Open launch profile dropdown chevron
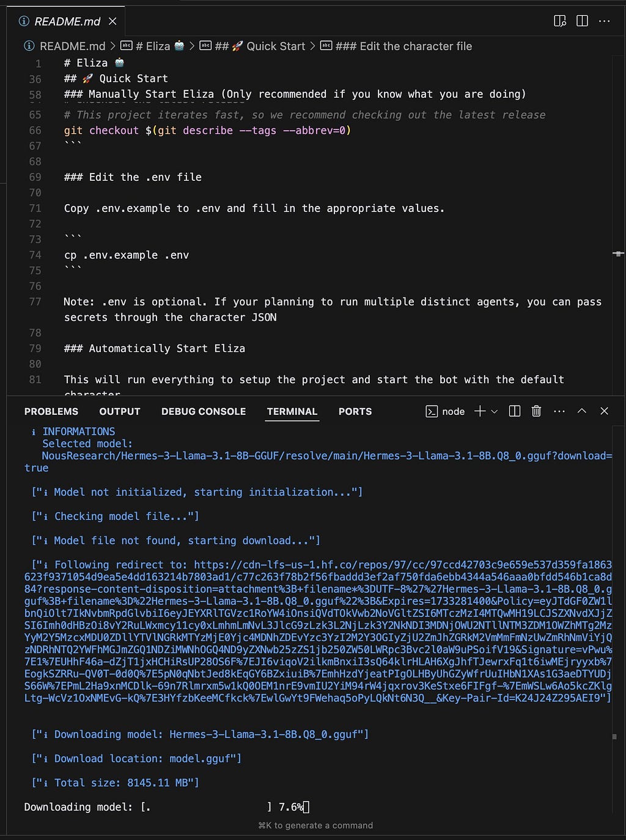Screen dimensions: 626x840 (x=495, y=412)
